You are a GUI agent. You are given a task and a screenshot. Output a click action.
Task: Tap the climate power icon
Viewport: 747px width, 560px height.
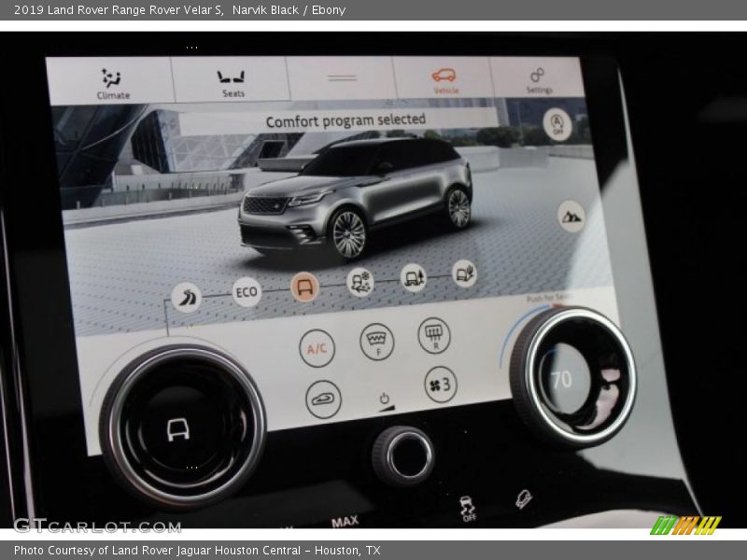click(x=385, y=399)
